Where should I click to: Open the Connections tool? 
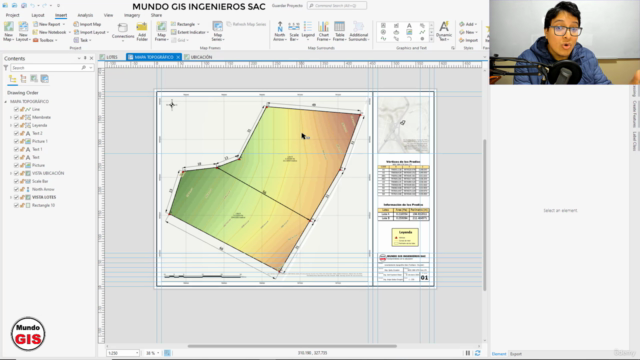pos(123,31)
